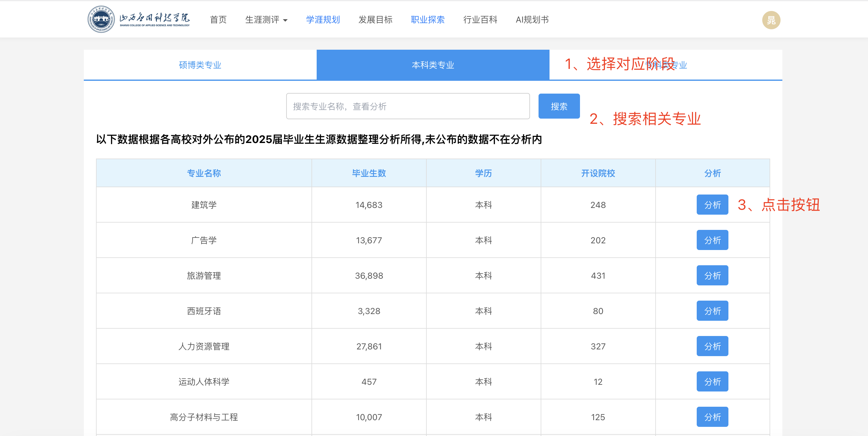Screen dimensions: 868x436
Task: Select the 广告学 major name cell
Action: [x=204, y=241]
